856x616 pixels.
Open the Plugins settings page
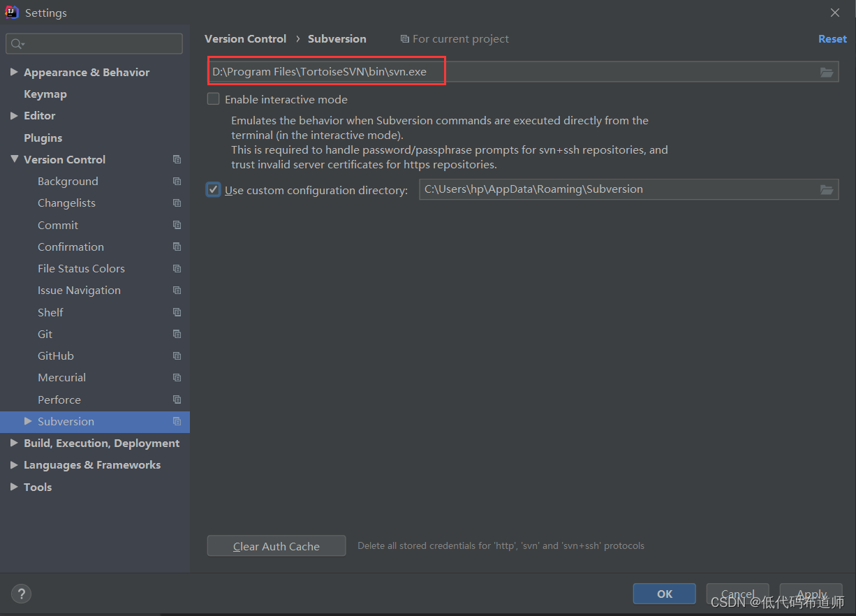tap(43, 138)
